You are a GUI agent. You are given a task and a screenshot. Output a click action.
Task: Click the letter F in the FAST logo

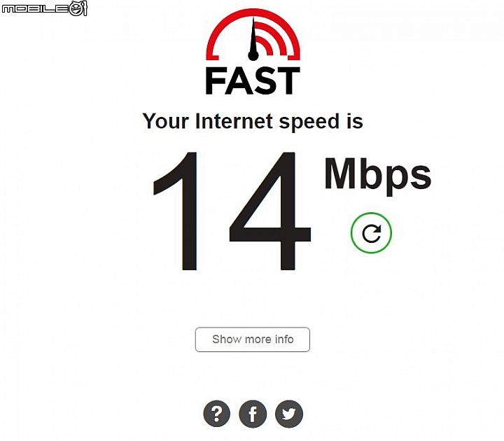click(214, 80)
